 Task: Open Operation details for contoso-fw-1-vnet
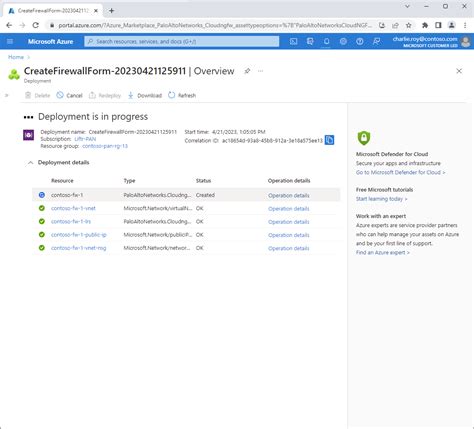(289, 209)
